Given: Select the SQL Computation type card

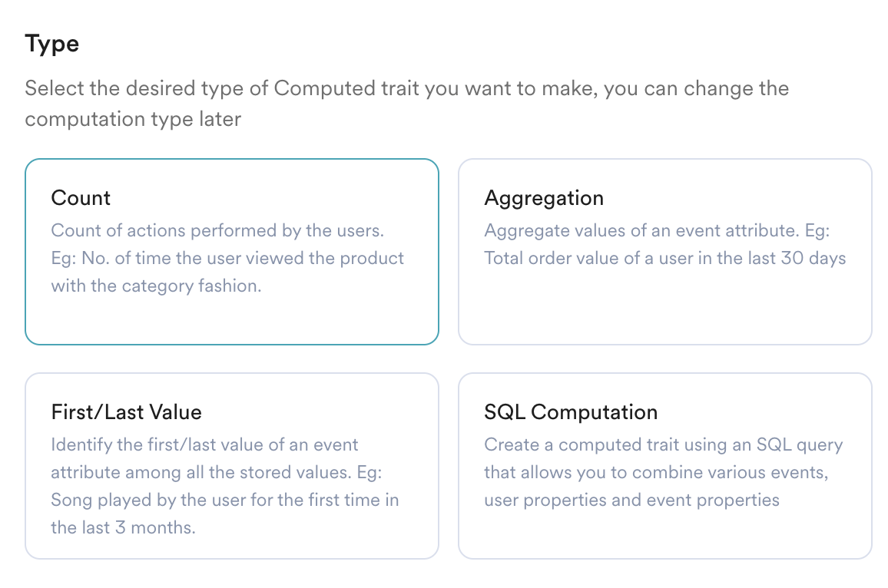Looking at the screenshot, I should pyautogui.click(x=665, y=466).
